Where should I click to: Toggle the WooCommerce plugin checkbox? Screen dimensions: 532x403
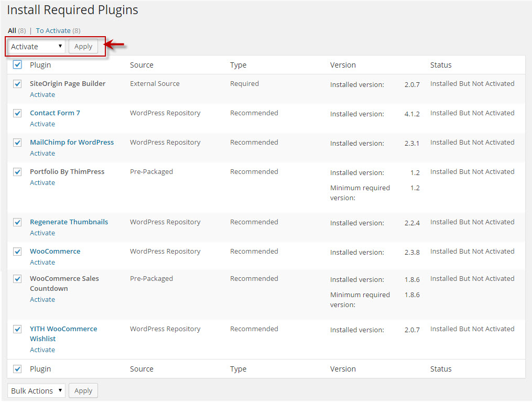17,252
